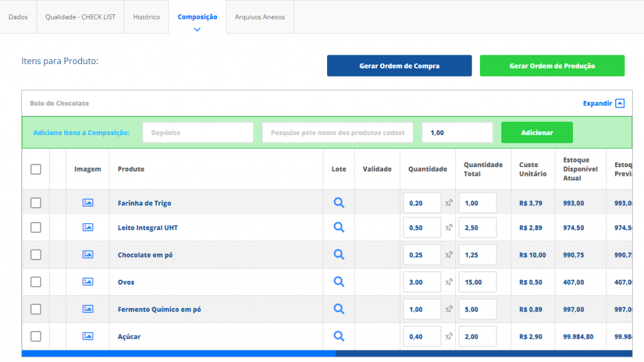Screen dimensions: 644x362
Task: Tick the checkbox for Fermento Químico em pó
Action: 36,309
